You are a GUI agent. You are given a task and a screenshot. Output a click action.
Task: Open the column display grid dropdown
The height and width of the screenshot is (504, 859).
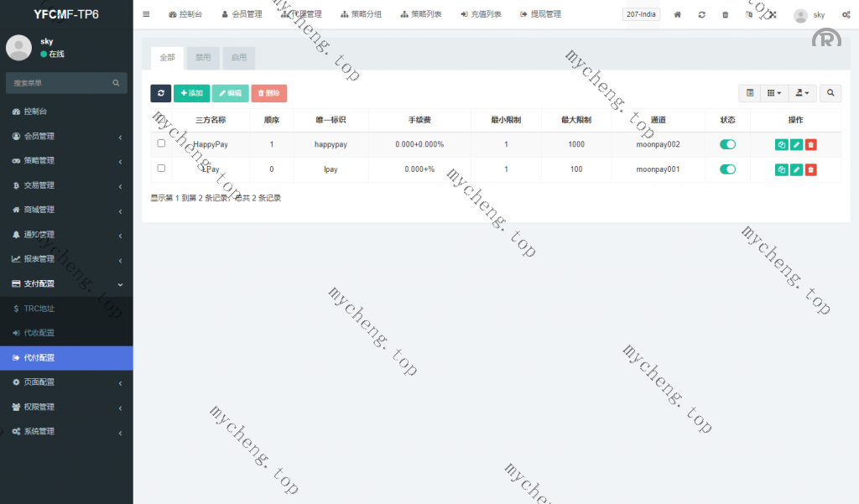point(774,93)
